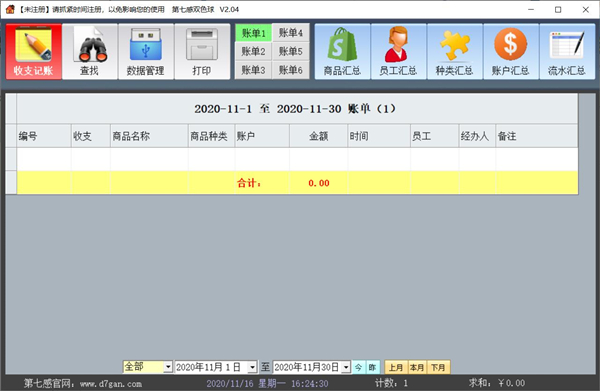
Task: Click the 商品种类 column header
Action: coord(212,136)
